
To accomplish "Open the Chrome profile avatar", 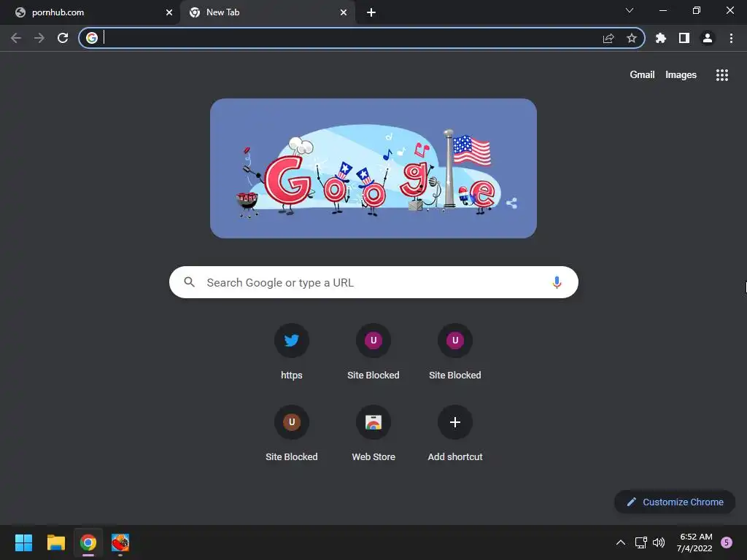I will 708,38.
